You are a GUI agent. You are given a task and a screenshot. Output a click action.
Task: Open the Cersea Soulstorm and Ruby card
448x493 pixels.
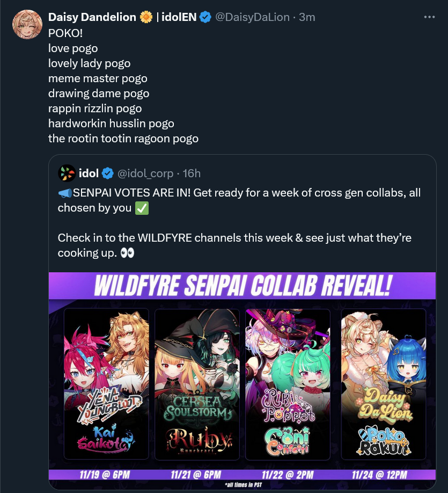197,384
